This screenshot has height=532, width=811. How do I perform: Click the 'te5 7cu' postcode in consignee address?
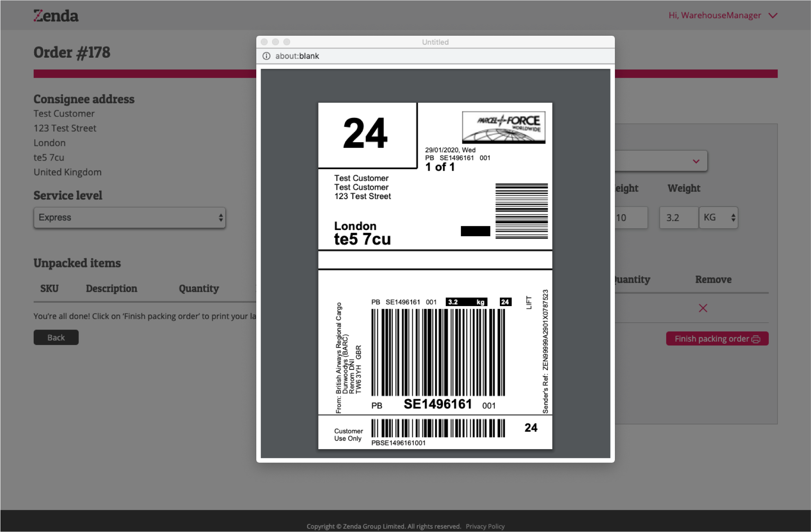[49, 157]
